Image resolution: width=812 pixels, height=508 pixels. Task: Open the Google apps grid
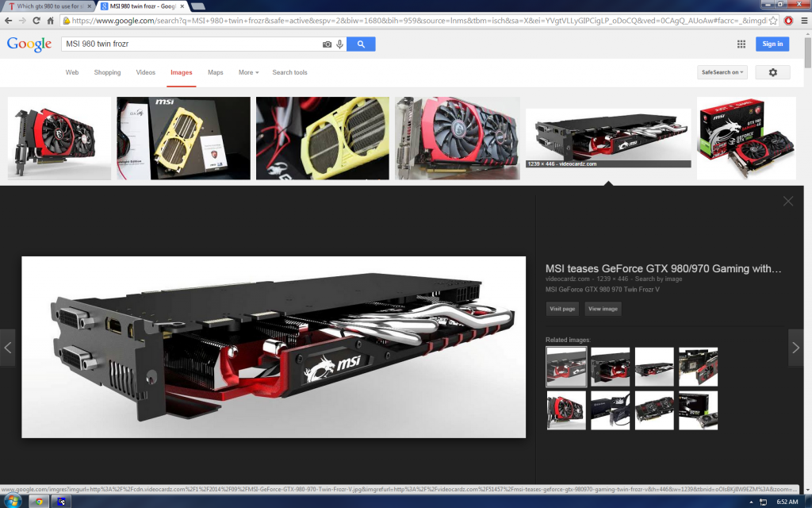[x=741, y=44]
